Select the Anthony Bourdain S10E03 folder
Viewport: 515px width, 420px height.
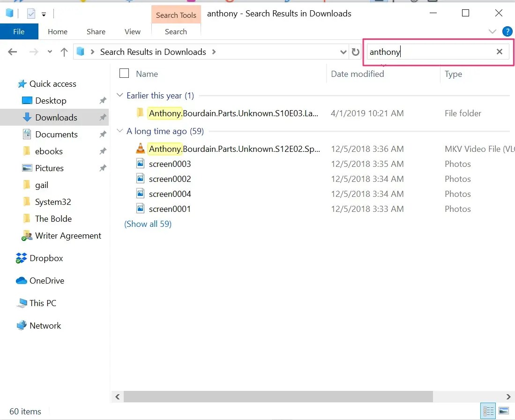[x=233, y=113]
